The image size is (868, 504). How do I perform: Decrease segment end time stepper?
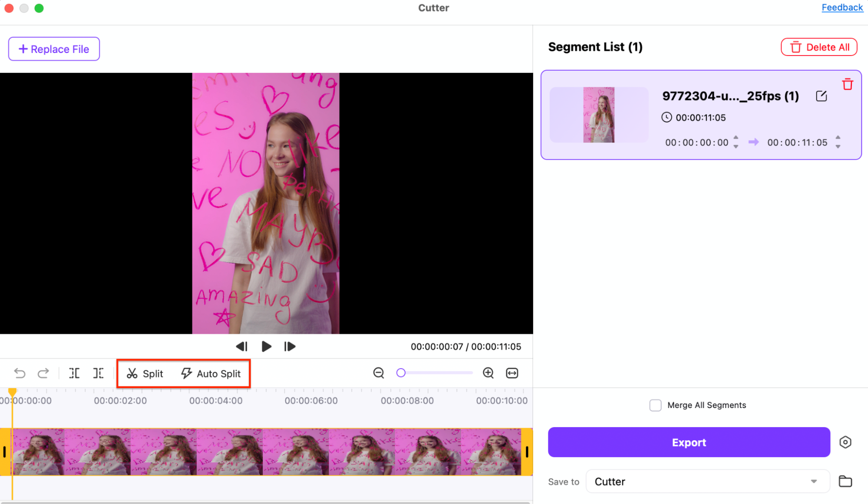pos(838,147)
